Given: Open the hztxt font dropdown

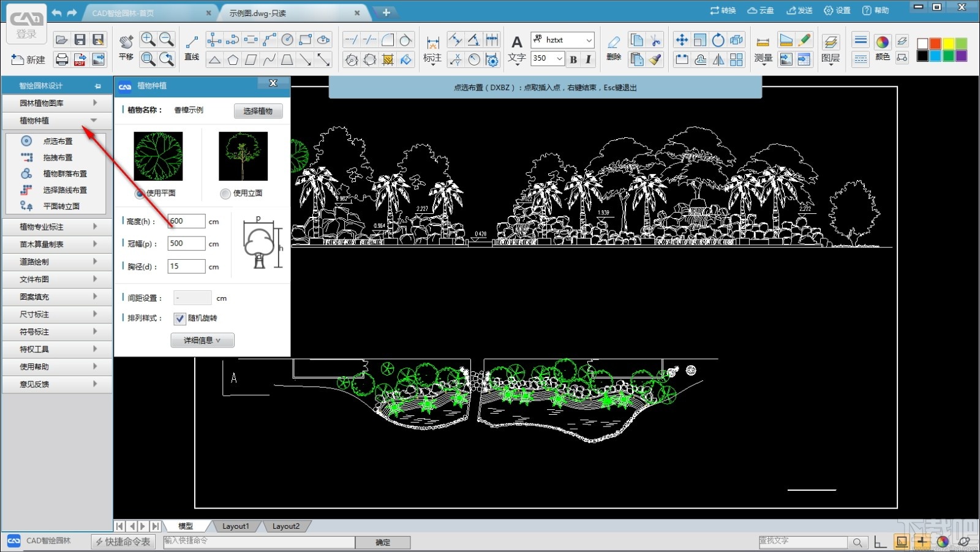Looking at the screenshot, I should tap(588, 40).
